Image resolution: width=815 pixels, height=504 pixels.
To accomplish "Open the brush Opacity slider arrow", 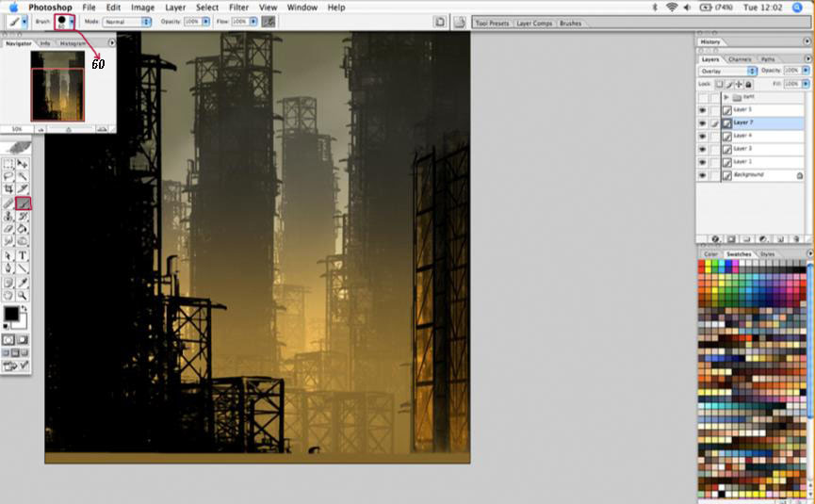I will click(205, 22).
